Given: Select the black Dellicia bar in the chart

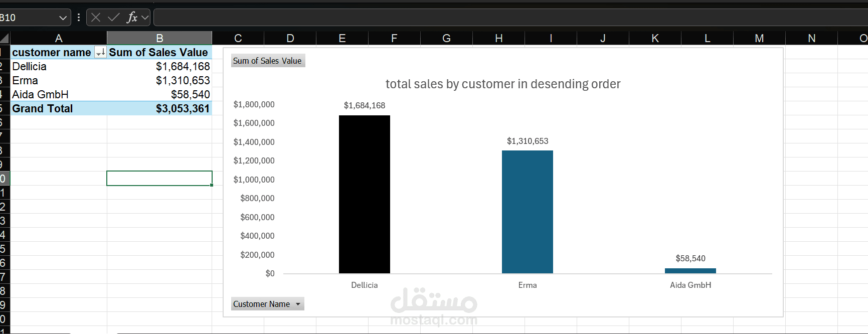Looking at the screenshot, I should (x=365, y=195).
